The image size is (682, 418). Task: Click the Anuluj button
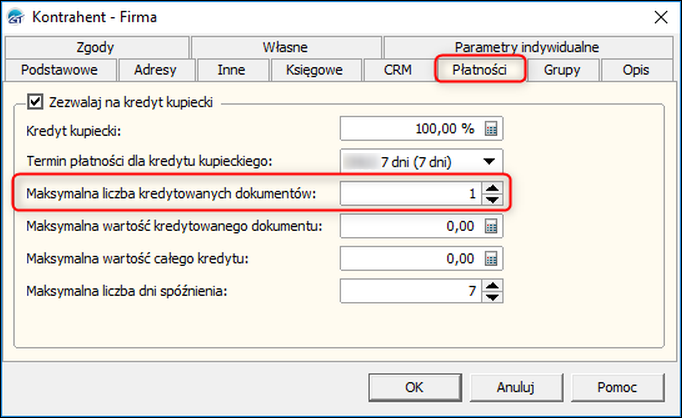516,387
